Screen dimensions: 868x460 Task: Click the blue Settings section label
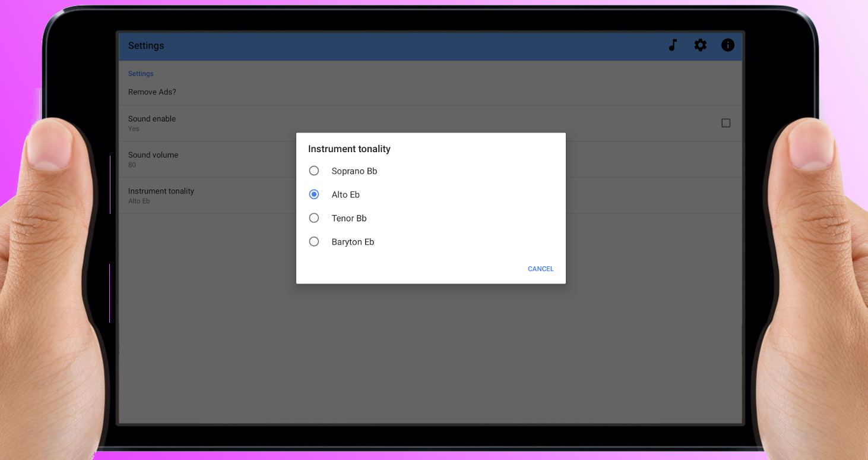pyautogui.click(x=141, y=74)
